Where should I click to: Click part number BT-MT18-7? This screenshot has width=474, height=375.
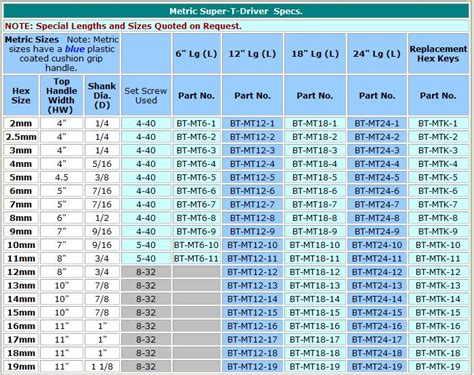coord(315,204)
